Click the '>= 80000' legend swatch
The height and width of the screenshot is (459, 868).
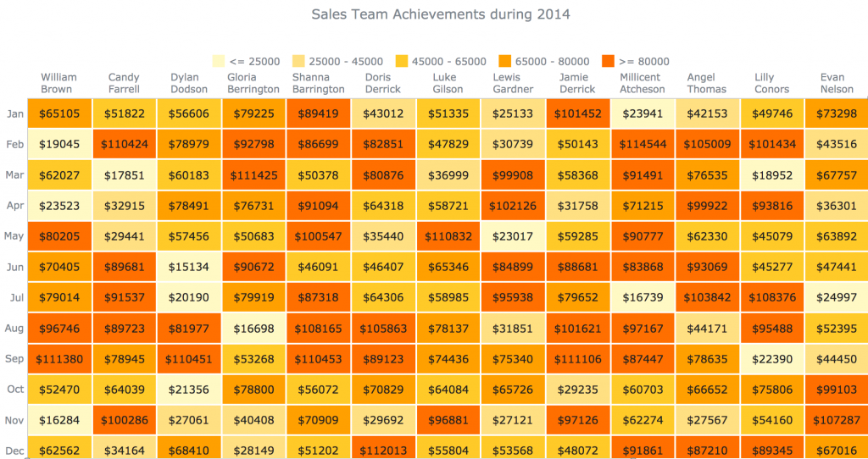(607, 61)
